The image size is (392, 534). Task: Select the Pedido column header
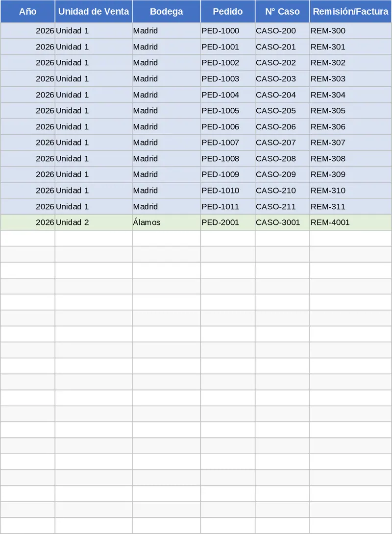click(x=228, y=12)
